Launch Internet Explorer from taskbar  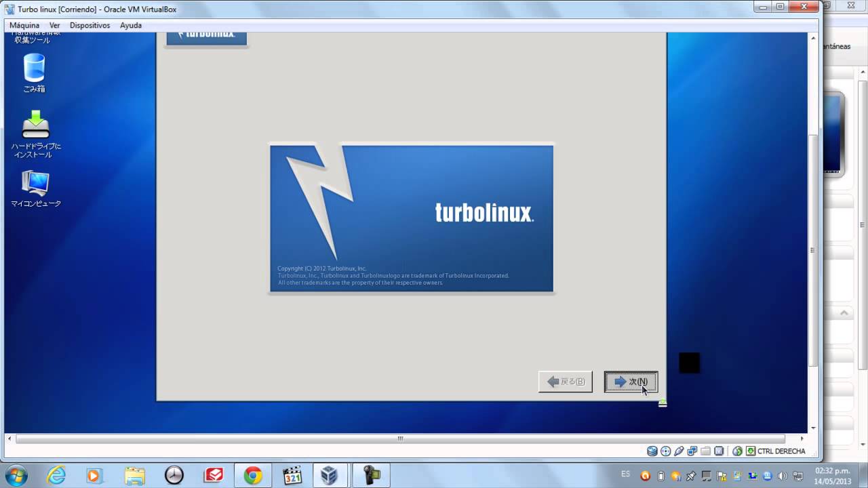coord(56,476)
